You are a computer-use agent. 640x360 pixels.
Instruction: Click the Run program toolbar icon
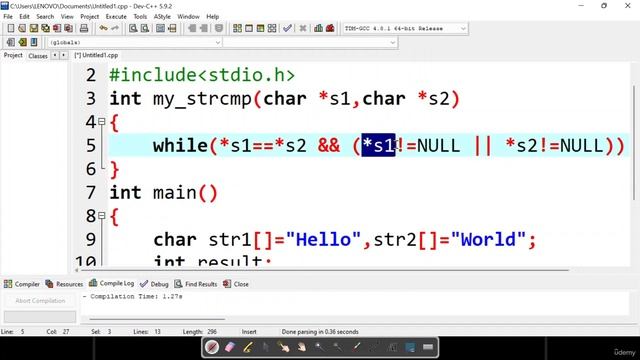click(x=249, y=28)
